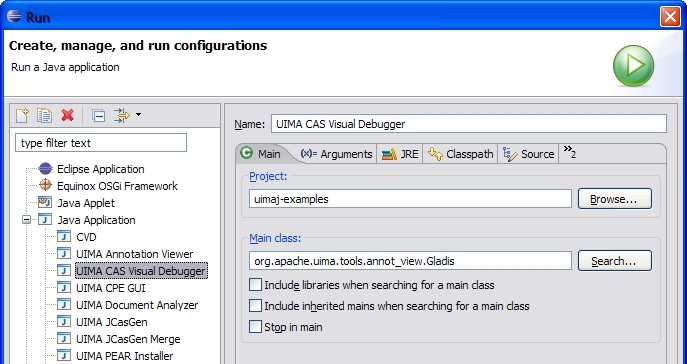The height and width of the screenshot is (364, 687).
Task: Collapse the Java Application tree node
Action: pos(27,219)
